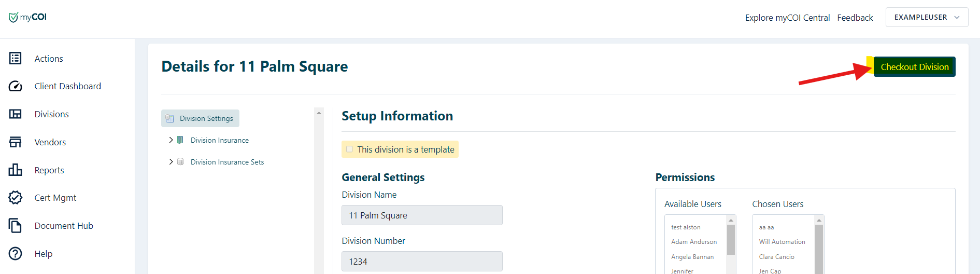This screenshot has width=980, height=274.
Task: Toggle 'This division is a template' checkbox
Action: point(349,149)
